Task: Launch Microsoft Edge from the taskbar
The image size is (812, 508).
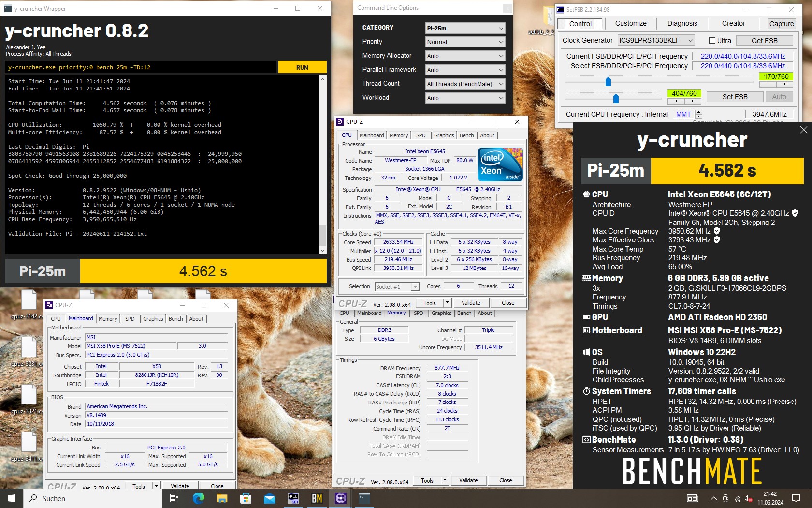Action: pyautogui.click(x=198, y=498)
